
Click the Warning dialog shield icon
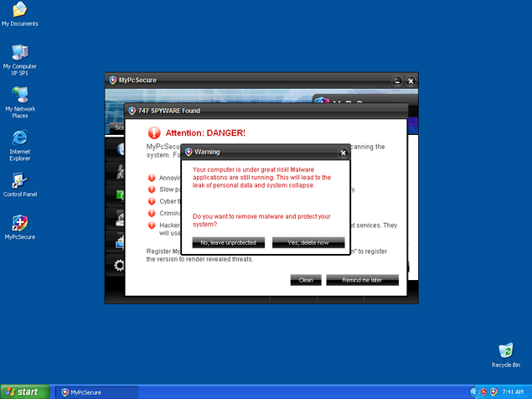pos(189,153)
